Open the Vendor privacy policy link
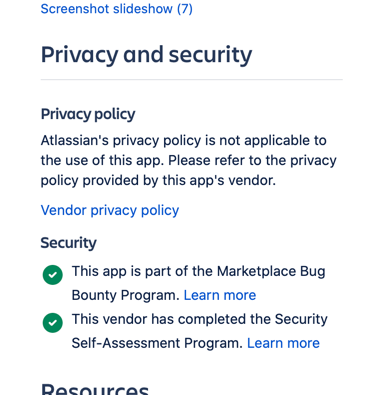 point(110,210)
